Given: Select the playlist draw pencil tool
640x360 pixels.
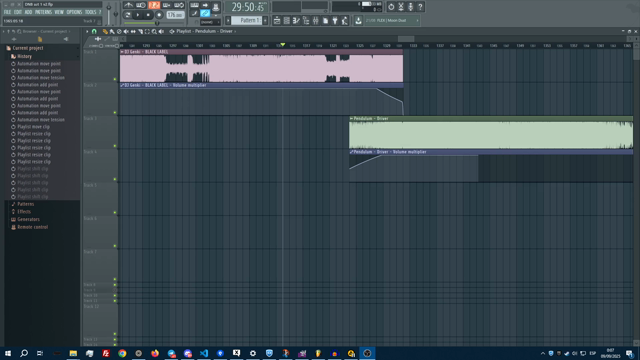Looking at the screenshot, I should pyautogui.click(x=105, y=31).
